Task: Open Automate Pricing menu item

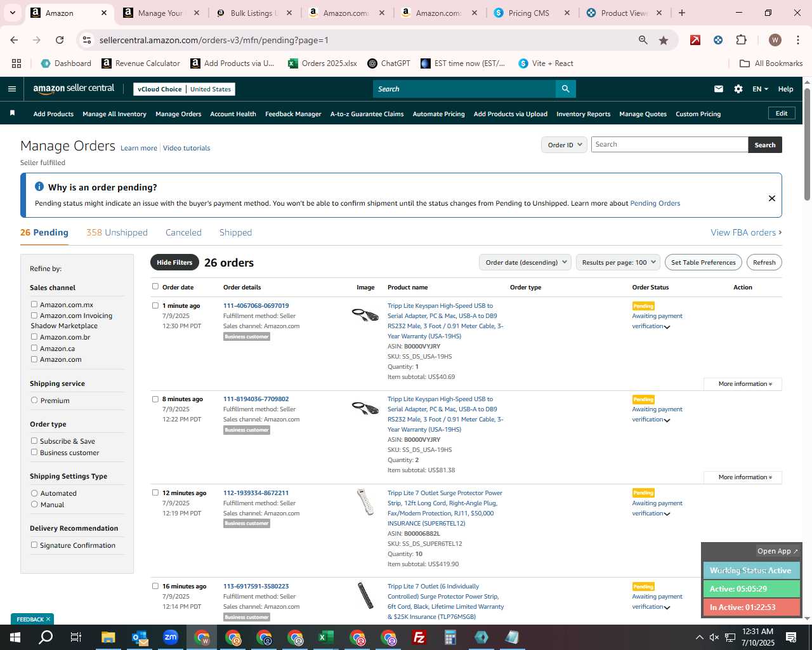Action: (x=438, y=114)
